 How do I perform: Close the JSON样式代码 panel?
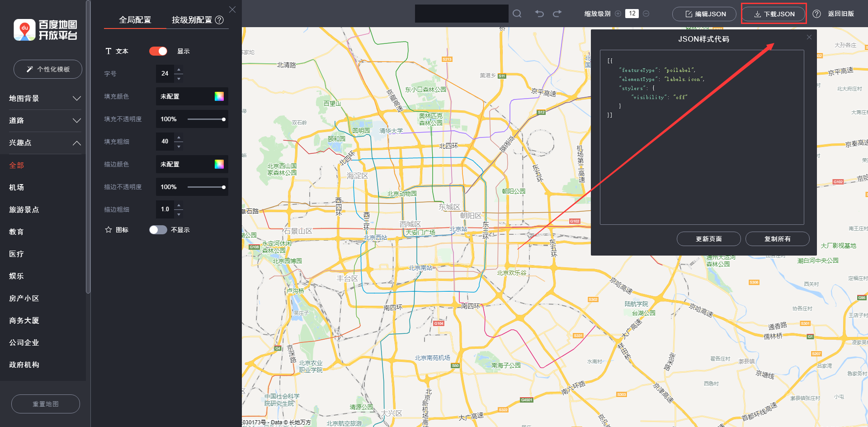[x=809, y=37]
